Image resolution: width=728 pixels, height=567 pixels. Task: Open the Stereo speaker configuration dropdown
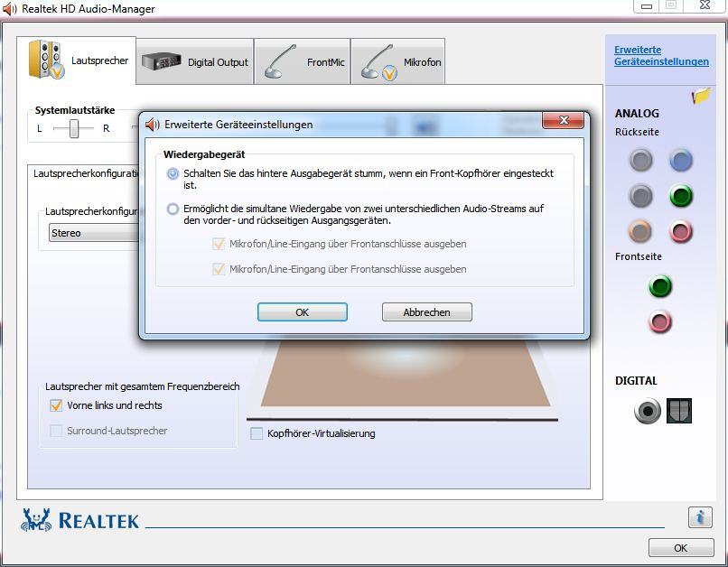pos(95,233)
